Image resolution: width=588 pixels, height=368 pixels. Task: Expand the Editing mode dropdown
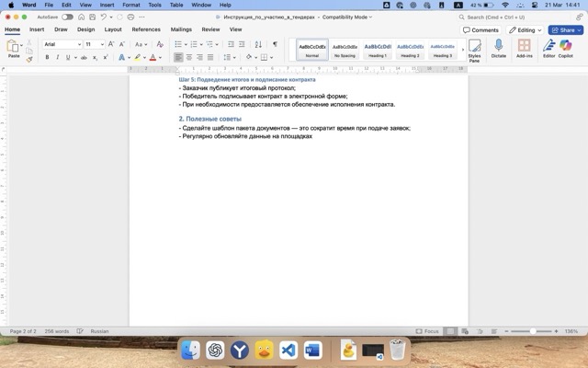[525, 29]
